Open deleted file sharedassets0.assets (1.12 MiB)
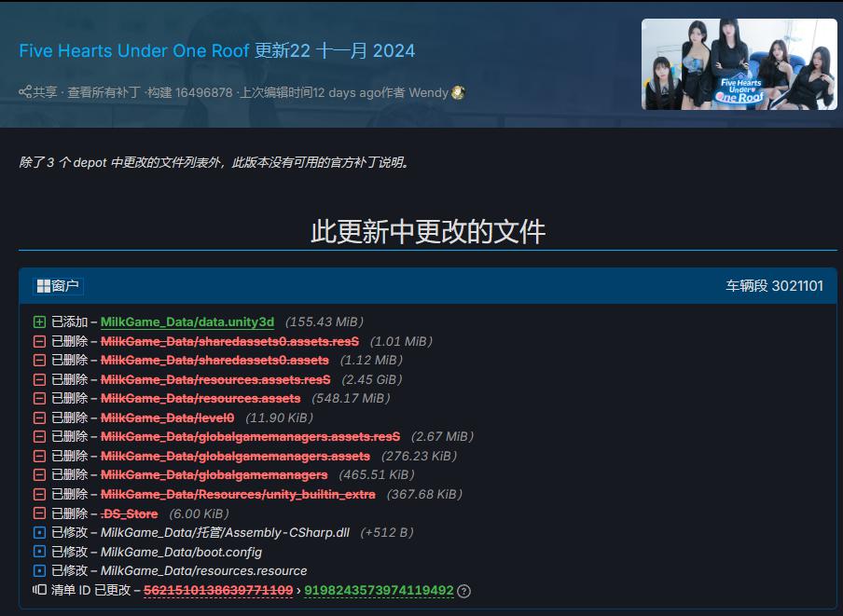Viewport: 843px width, 616px height. point(214,360)
